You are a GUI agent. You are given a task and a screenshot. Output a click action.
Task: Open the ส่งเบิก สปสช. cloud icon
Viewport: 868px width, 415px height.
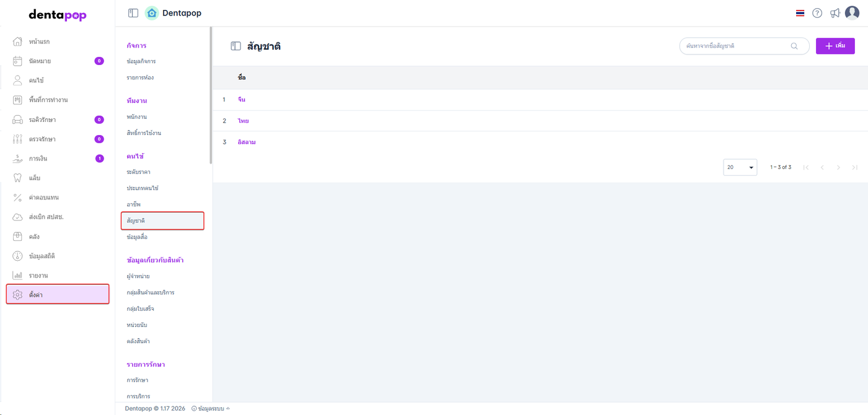[18, 217]
